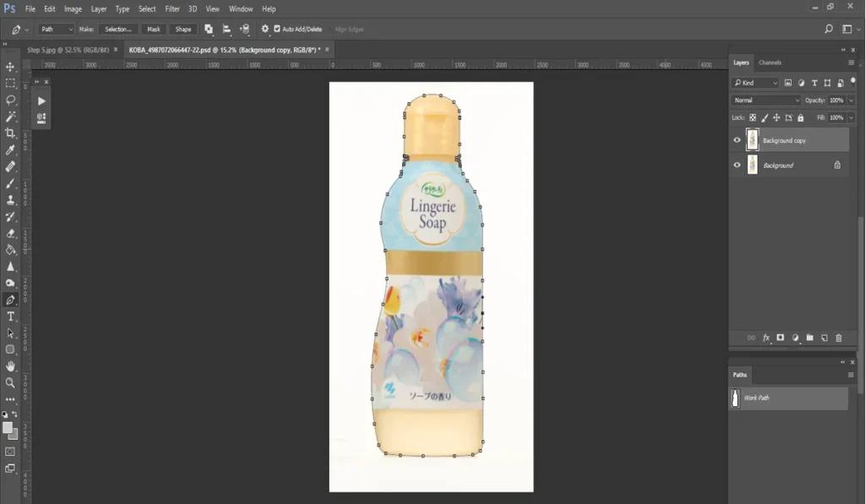The image size is (865, 504).
Task: Open path operations icon in options bar
Action: [x=209, y=29]
